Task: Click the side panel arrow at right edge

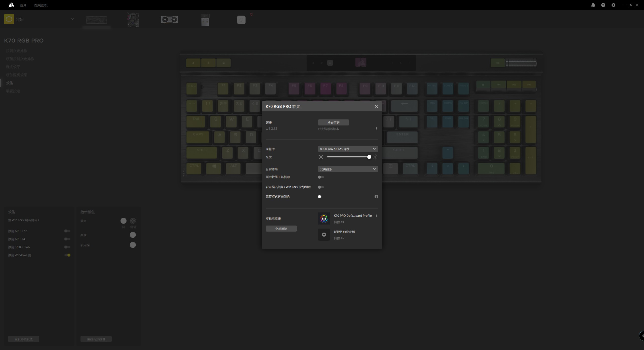Action: click(x=642, y=336)
